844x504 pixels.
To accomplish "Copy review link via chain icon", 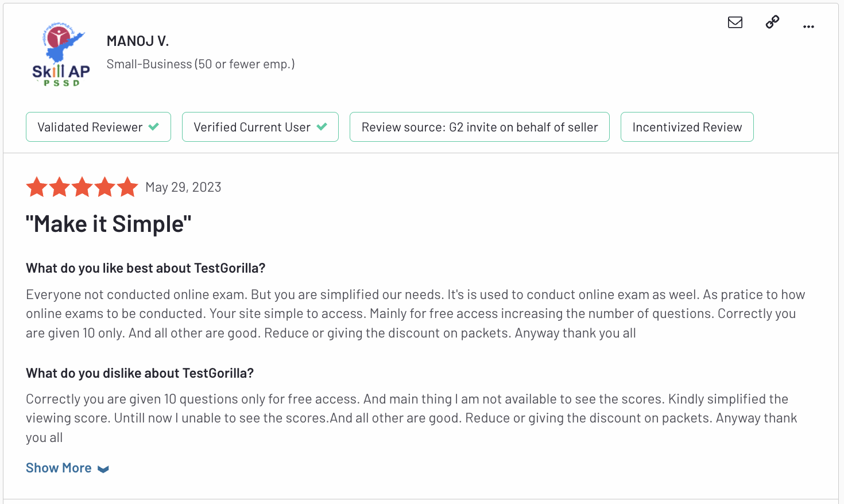I will point(772,22).
